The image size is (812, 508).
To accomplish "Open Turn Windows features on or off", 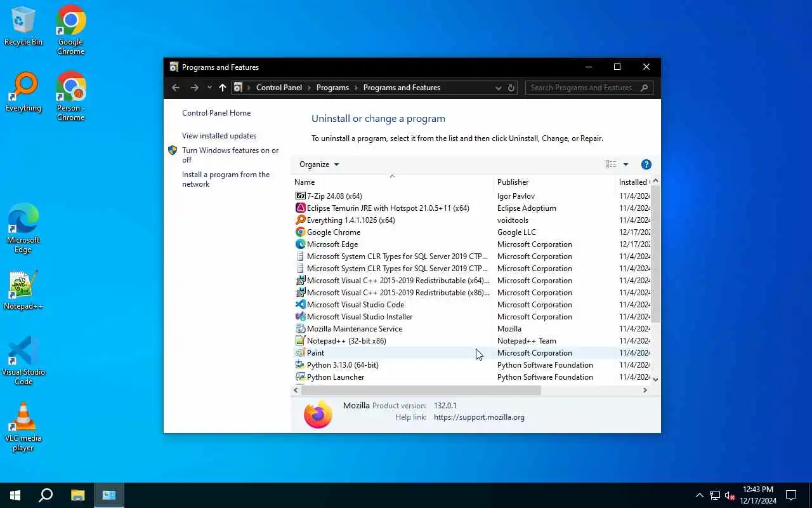I will pos(230,155).
